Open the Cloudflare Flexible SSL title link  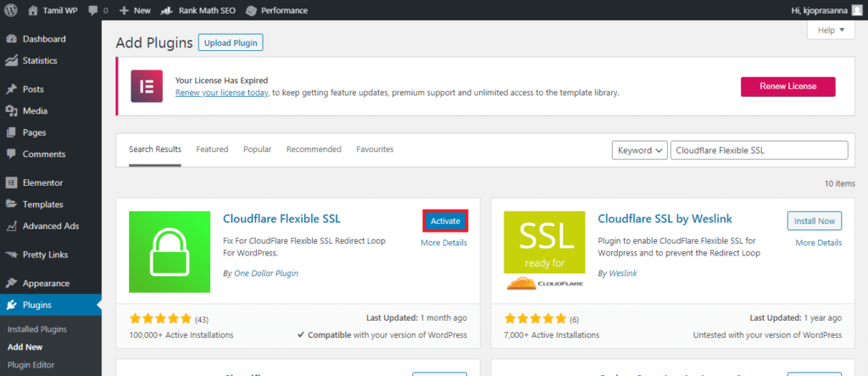281,219
